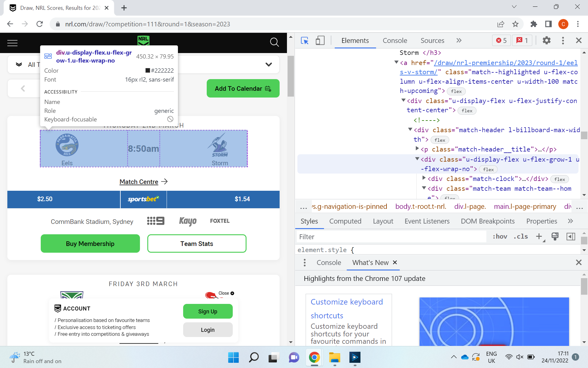The width and height of the screenshot is (588, 368).
Task: Collapse the match-team--home div node
Action: click(424, 188)
